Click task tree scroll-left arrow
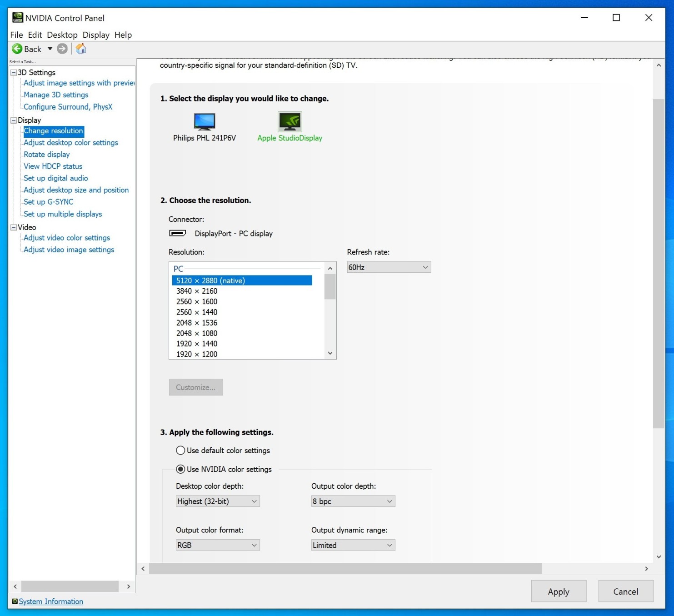This screenshot has width=674, height=616. (x=15, y=586)
